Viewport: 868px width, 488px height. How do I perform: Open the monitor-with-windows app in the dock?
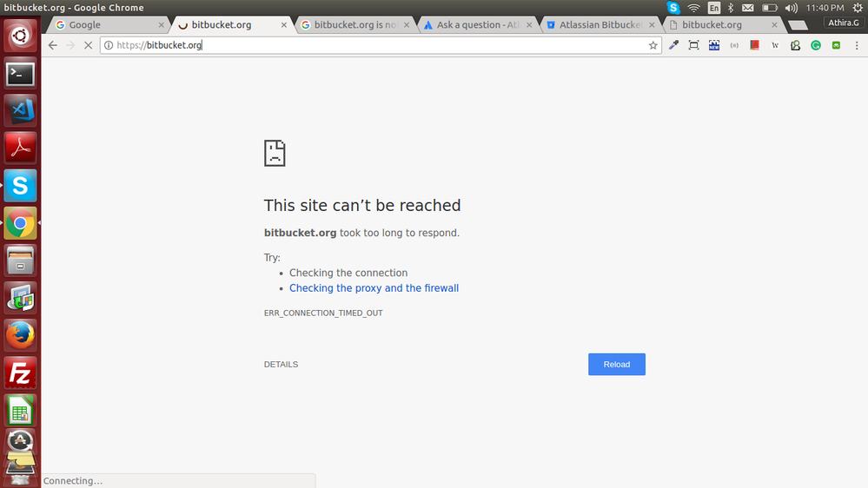[x=20, y=298]
